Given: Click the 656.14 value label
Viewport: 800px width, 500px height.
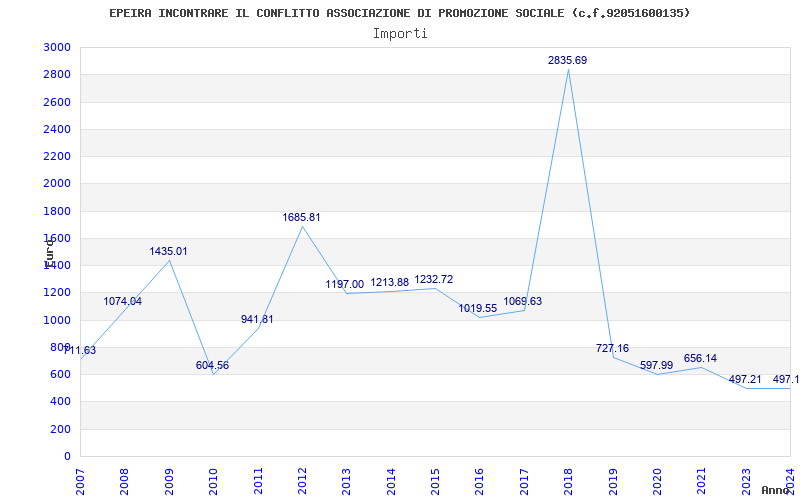Looking at the screenshot, I should [x=700, y=359].
